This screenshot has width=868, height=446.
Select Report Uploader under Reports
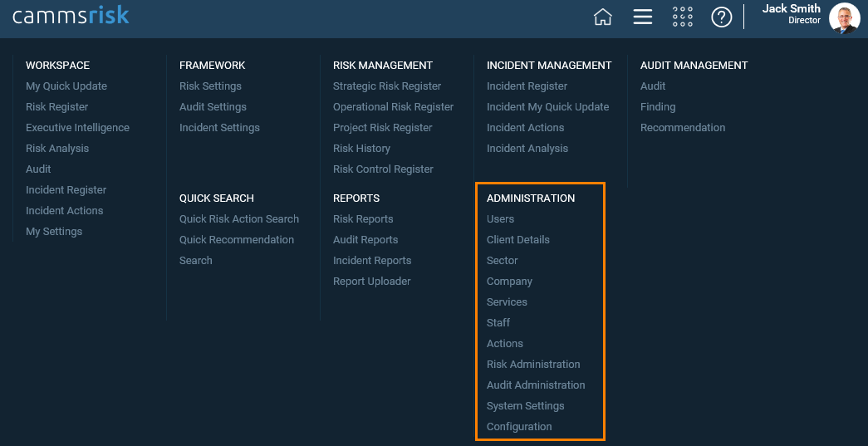pyautogui.click(x=372, y=281)
